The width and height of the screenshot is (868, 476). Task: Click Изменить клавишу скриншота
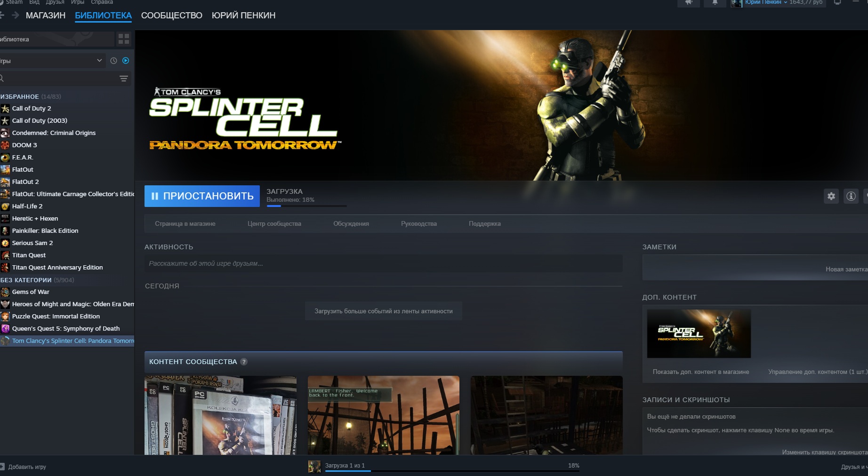(x=825, y=452)
